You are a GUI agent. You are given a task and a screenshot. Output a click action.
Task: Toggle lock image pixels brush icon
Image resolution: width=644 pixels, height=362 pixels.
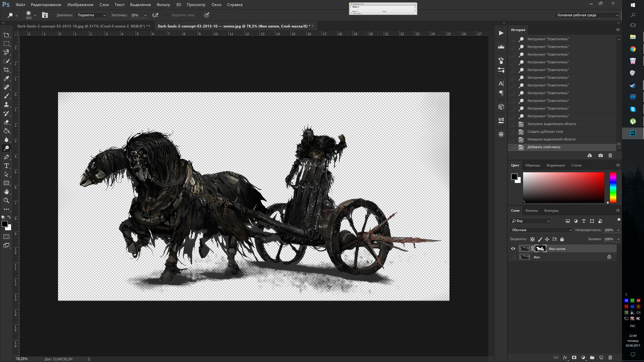pos(540,239)
